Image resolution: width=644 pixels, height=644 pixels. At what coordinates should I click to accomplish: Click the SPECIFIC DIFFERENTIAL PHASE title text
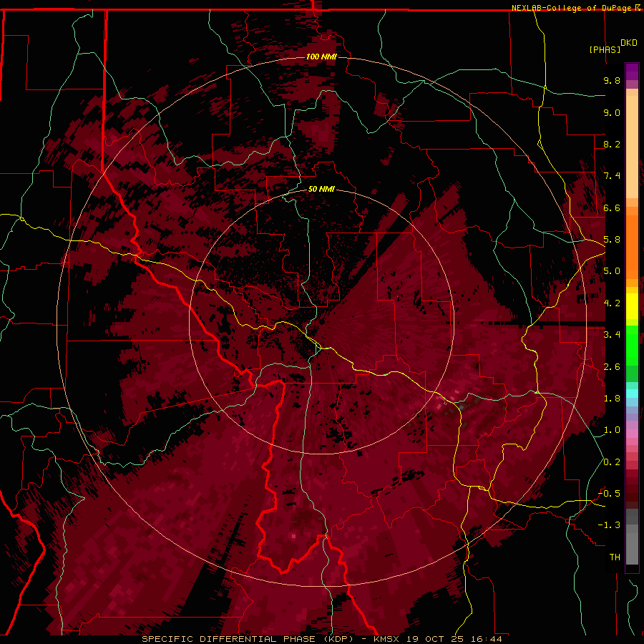(x=229, y=639)
